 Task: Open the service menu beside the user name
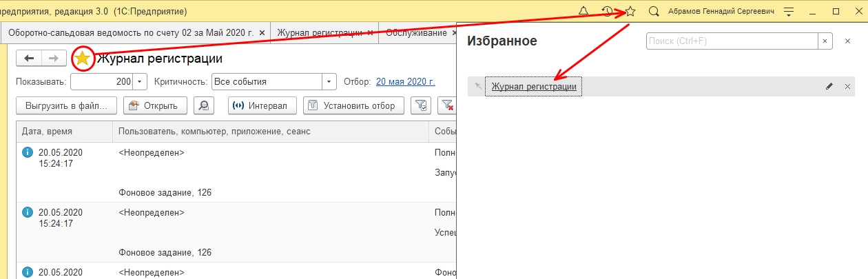click(x=789, y=12)
